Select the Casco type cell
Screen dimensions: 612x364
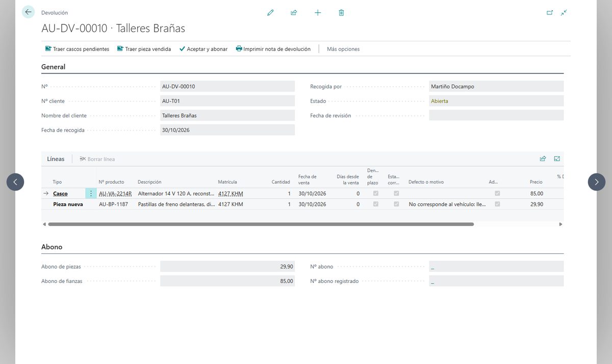point(60,194)
